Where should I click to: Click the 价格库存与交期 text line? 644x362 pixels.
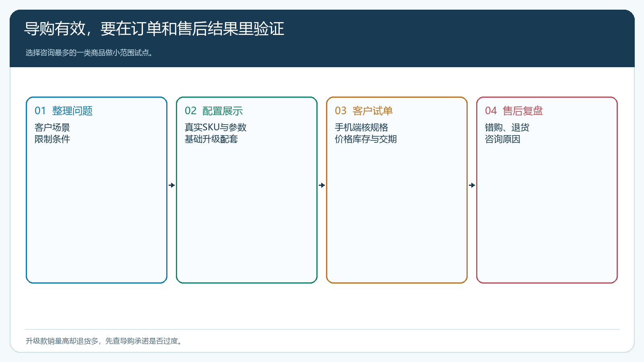coord(366,139)
